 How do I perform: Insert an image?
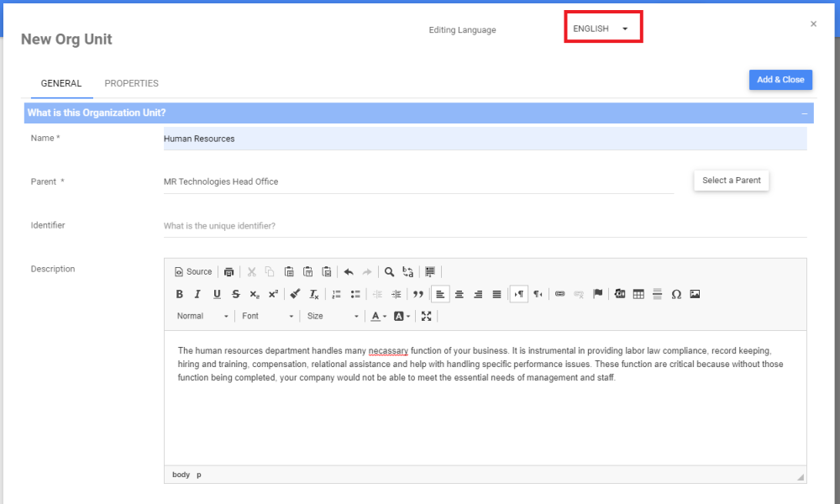coord(695,294)
